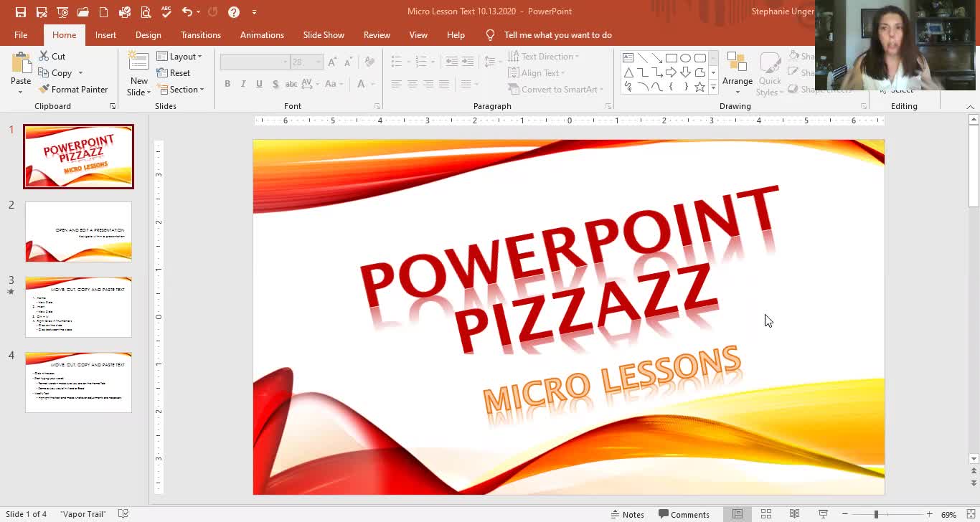This screenshot has width=980, height=522.
Task: Click the Paste clipboard icon
Action: tap(21, 63)
